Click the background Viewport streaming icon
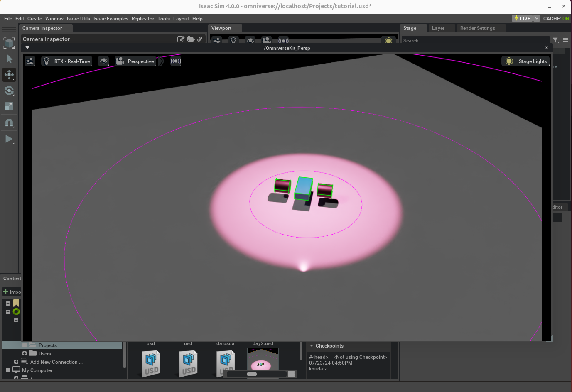This screenshot has width=572, height=392. 283,41
